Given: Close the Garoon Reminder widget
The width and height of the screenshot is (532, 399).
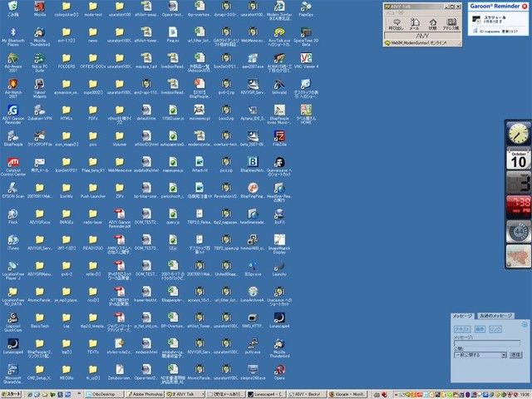Looking at the screenshot, I should [x=525, y=6].
